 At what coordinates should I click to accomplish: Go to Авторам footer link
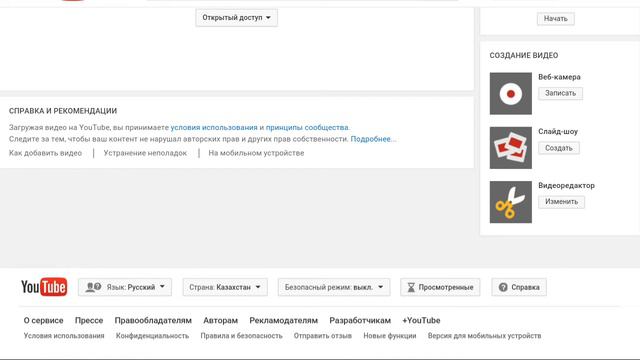[x=220, y=320]
